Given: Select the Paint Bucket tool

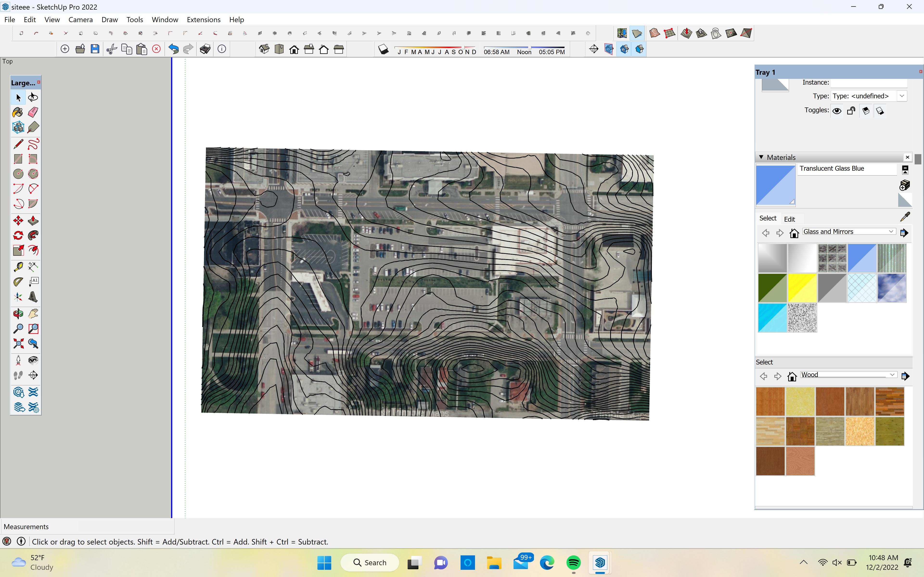Looking at the screenshot, I should (x=18, y=112).
